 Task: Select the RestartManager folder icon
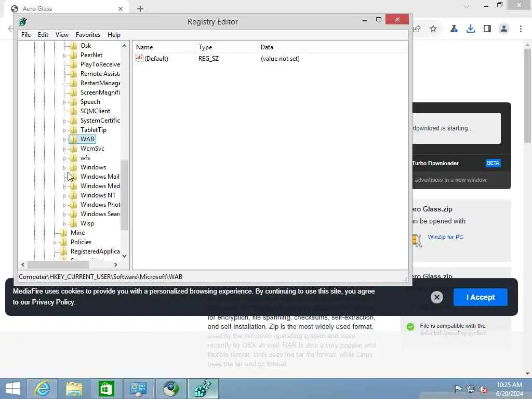point(74,83)
